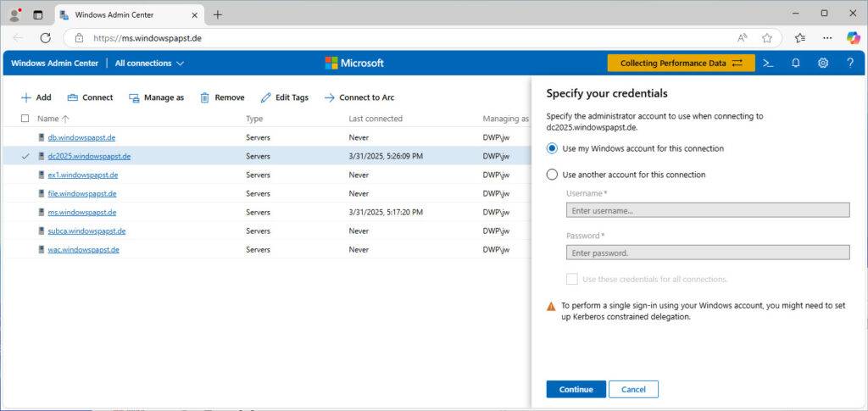Go back in the browser
The height and width of the screenshot is (411, 868).
[18, 37]
